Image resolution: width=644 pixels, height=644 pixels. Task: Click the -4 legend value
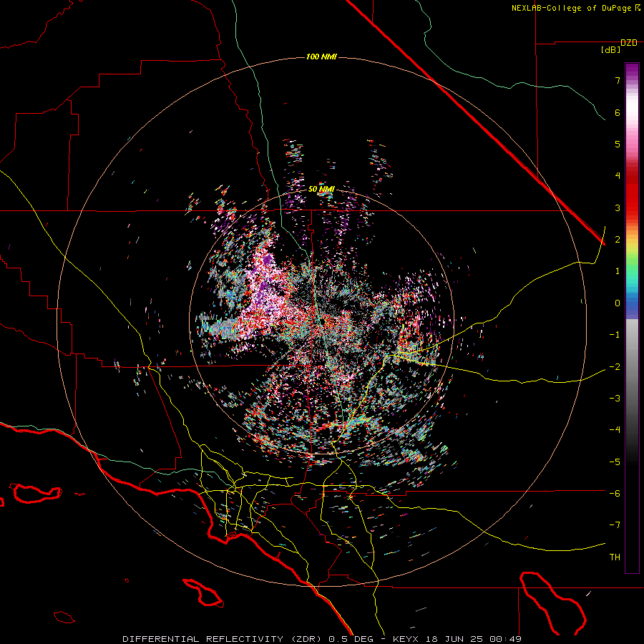coord(615,430)
